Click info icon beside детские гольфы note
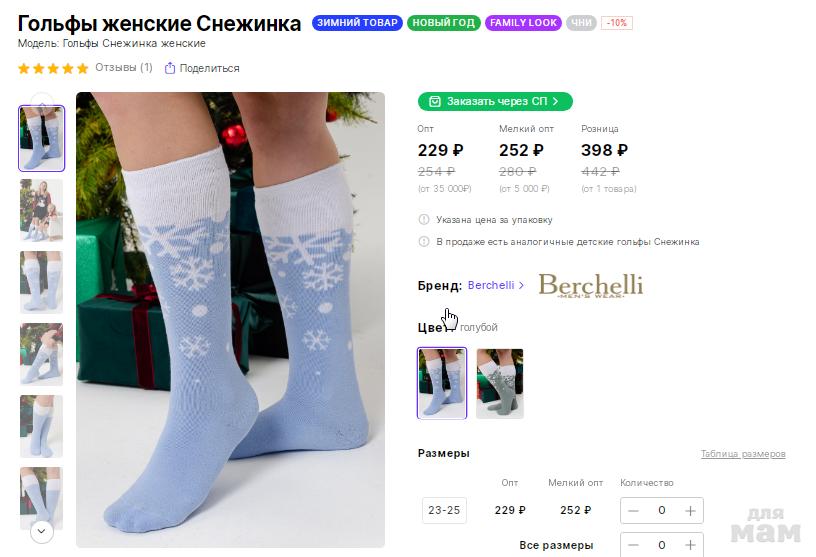The width and height of the screenshot is (816, 557). (x=424, y=242)
